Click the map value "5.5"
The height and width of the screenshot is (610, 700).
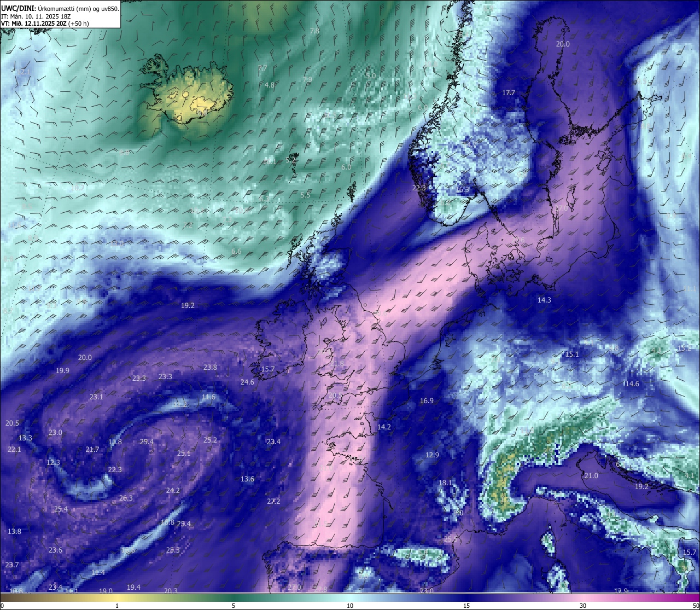(305, 195)
